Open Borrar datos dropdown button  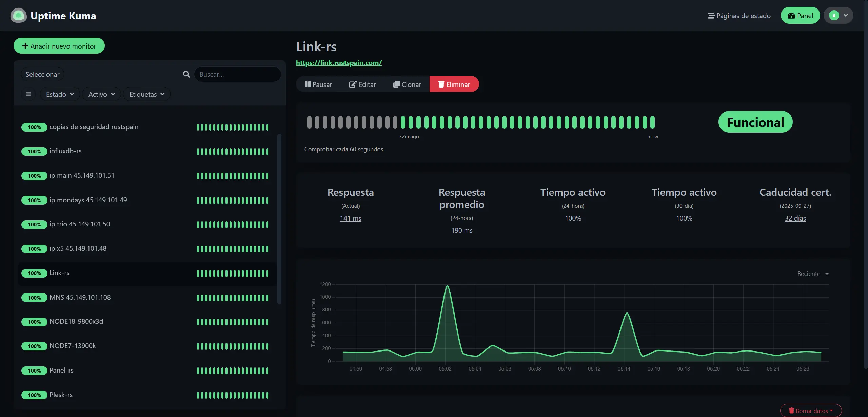[811, 411]
